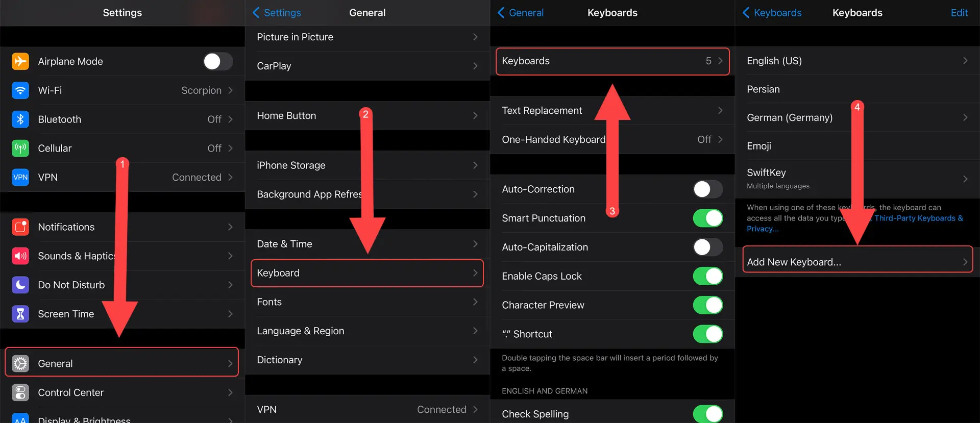This screenshot has height=423, width=980.
Task: Open the Keyboard row in General
Action: pyautogui.click(x=367, y=273)
